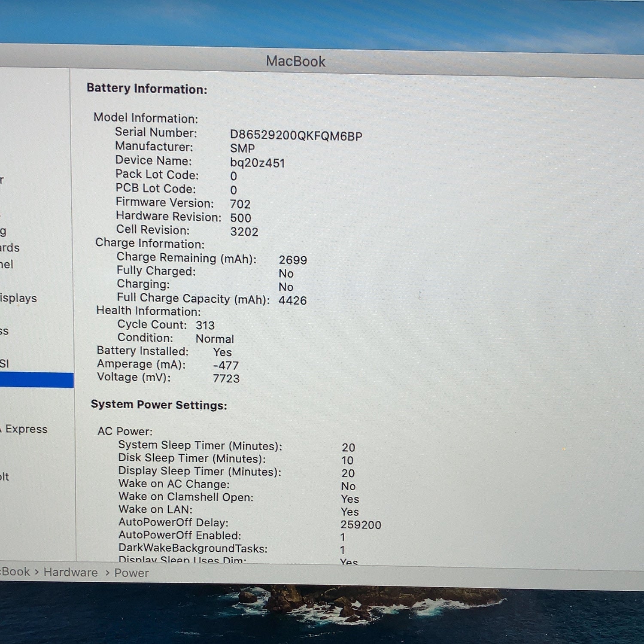Click MacBook in the bottom path bar
This screenshot has width=644, height=644.
15,572
